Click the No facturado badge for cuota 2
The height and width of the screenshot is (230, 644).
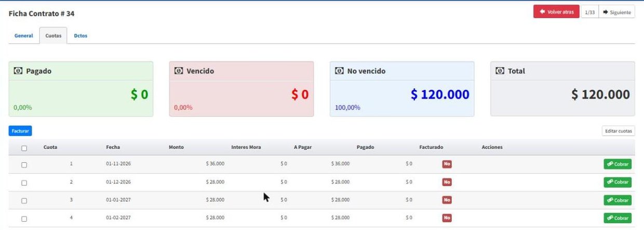(447, 182)
